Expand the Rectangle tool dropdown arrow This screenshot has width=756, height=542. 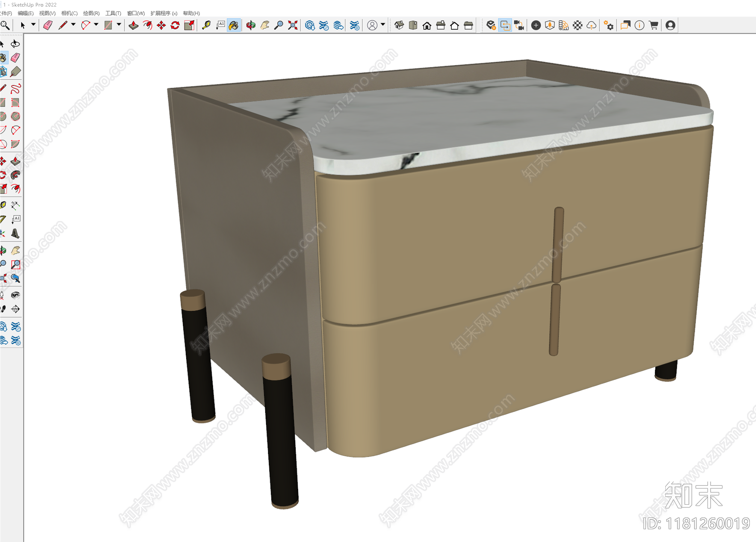[x=119, y=25]
